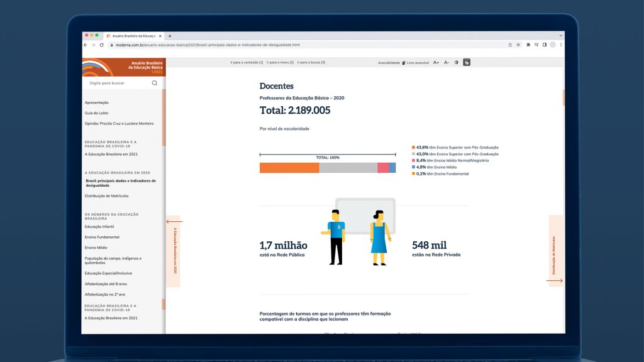Click the orange segment of the bar chart
Viewport: 644px width, 362px height.
point(289,168)
